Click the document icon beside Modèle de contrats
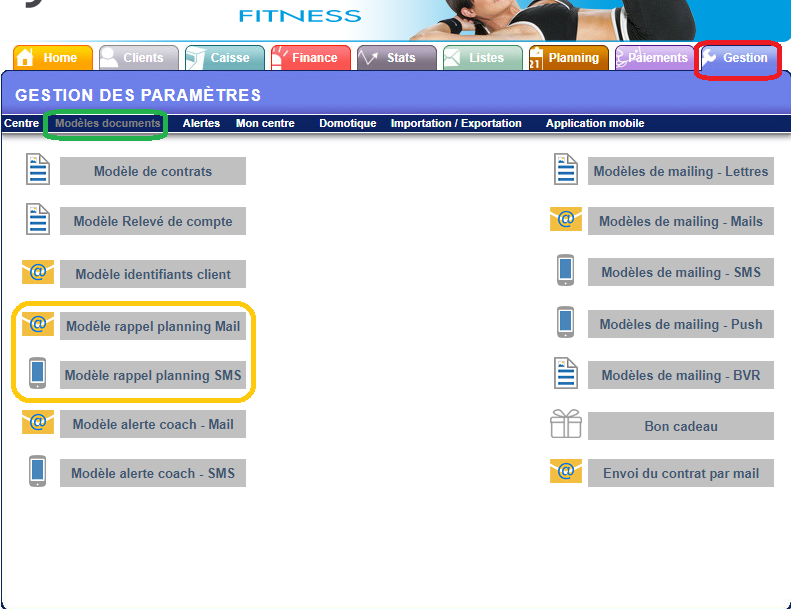This screenshot has height=609, width=791. (x=38, y=170)
